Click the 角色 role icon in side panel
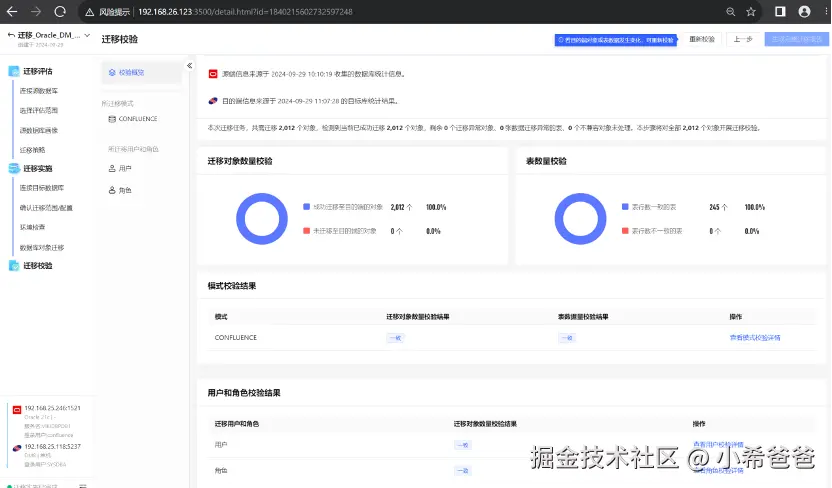Screen dimensions: 832x488 [x=112, y=190]
